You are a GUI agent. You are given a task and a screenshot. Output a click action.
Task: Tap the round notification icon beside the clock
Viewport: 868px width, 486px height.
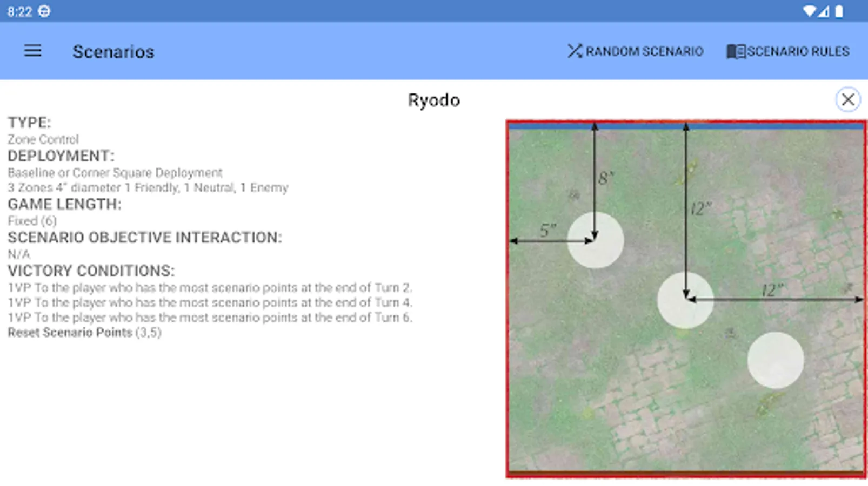[x=44, y=11]
